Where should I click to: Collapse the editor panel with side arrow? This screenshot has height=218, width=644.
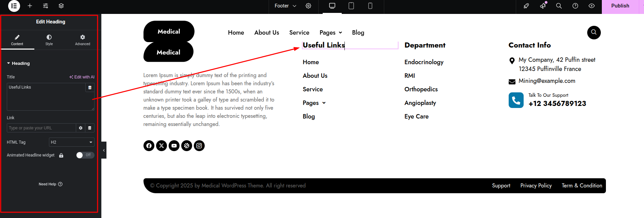point(104,150)
